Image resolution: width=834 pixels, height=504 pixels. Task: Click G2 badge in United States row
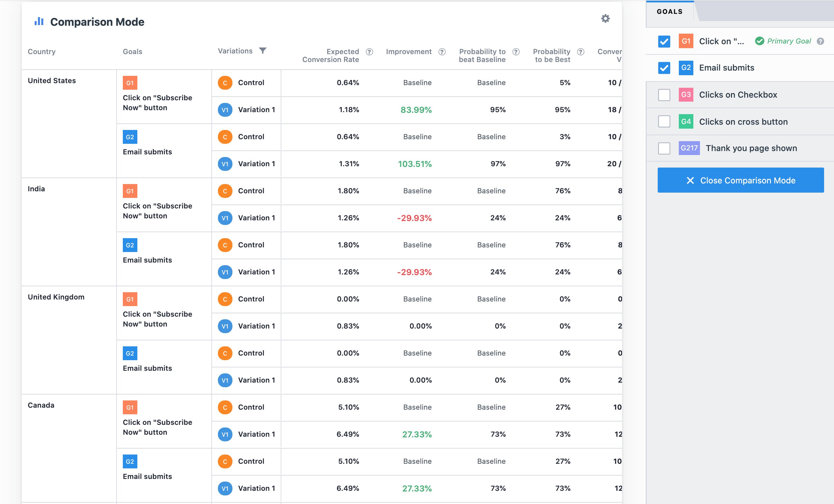coord(130,137)
